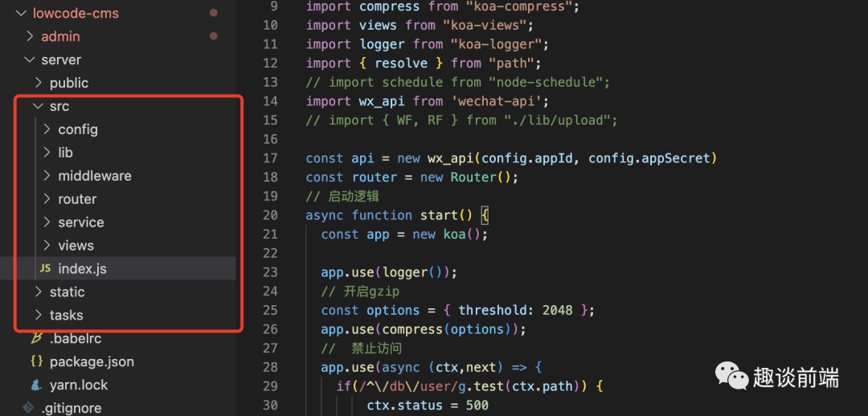Click the lowcode-cms project name

point(76,14)
